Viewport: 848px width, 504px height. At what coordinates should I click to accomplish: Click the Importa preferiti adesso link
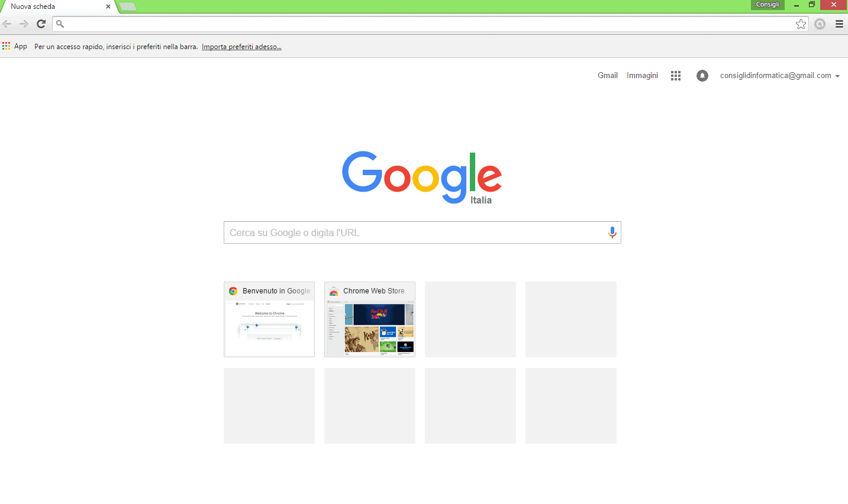pos(241,47)
